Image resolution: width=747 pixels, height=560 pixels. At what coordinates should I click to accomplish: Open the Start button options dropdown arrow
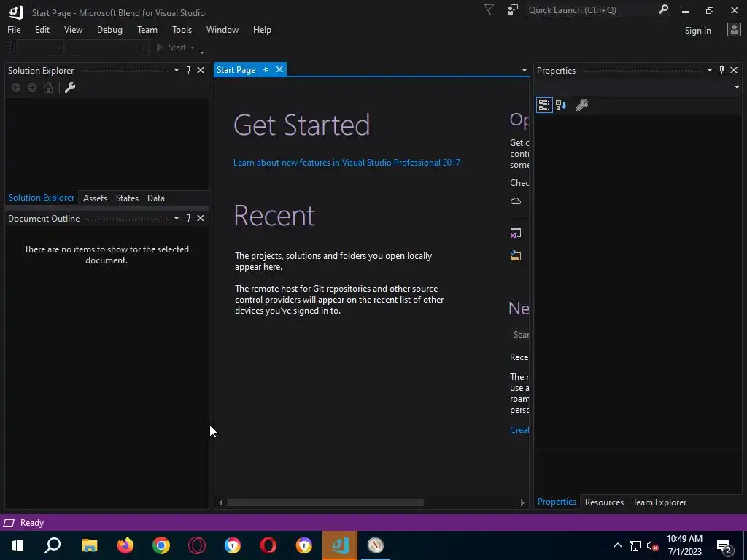pyautogui.click(x=193, y=47)
